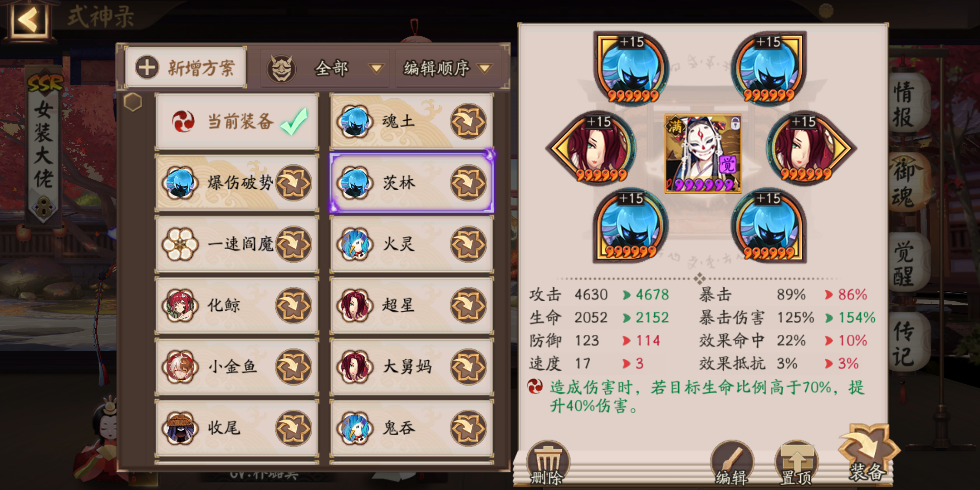This screenshot has height=490, width=980.
Task: Open the oni mask filter selector
Action: pyautogui.click(x=281, y=69)
